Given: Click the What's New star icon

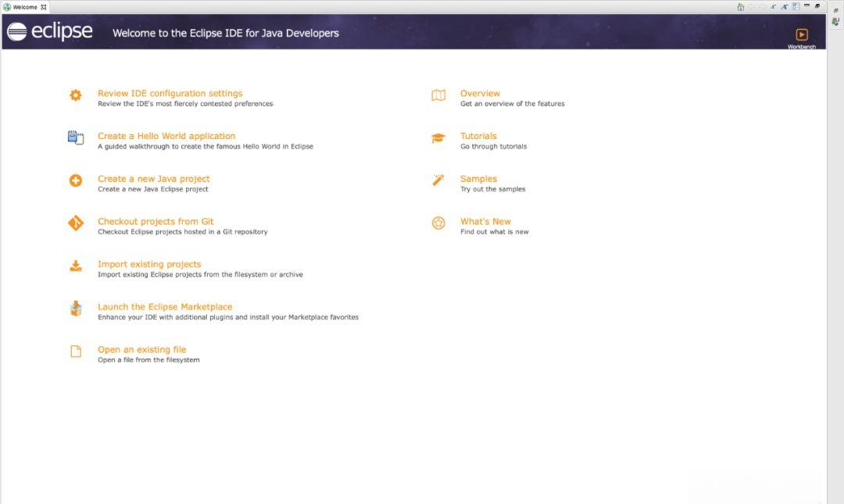Looking at the screenshot, I should (x=438, y=223).
